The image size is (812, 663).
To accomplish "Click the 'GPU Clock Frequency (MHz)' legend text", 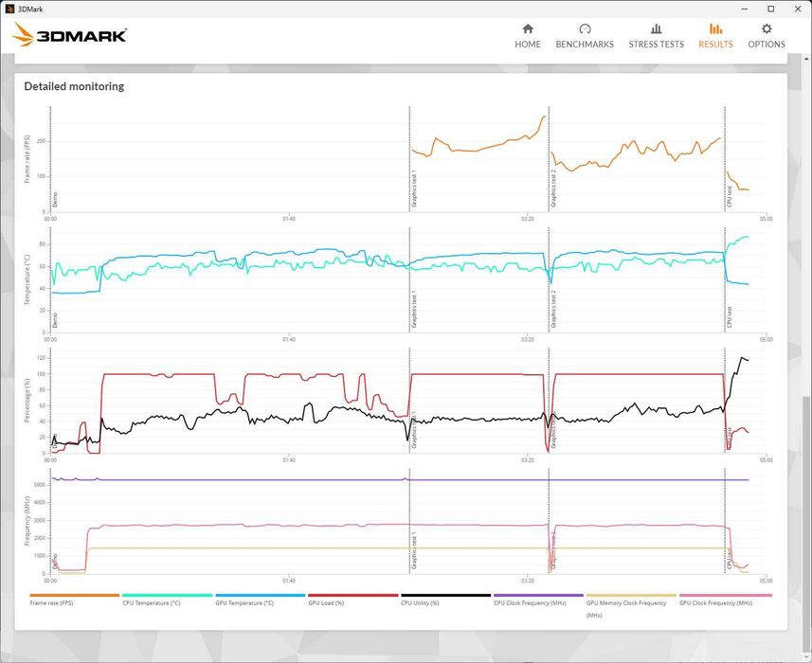I will click(x=715, y=603).
